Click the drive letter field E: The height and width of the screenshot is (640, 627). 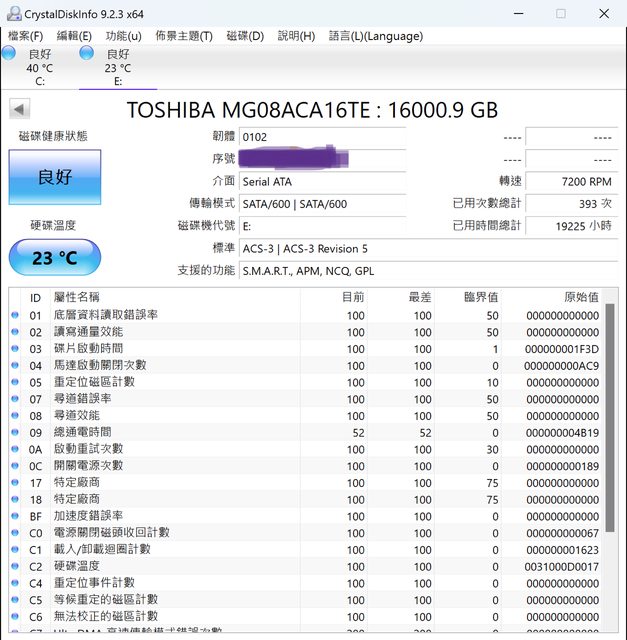(322, 226)
